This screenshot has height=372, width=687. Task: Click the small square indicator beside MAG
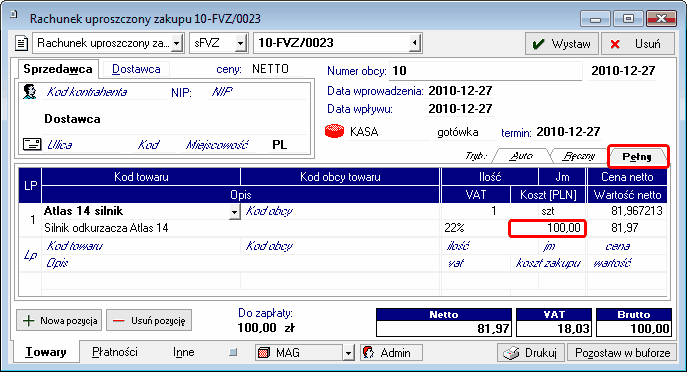click(233, 352)
